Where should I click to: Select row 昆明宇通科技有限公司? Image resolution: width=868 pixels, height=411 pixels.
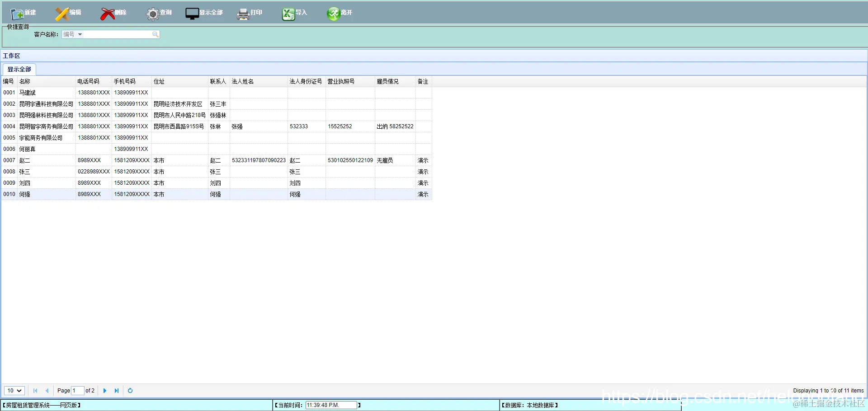[x=217, y=104]
